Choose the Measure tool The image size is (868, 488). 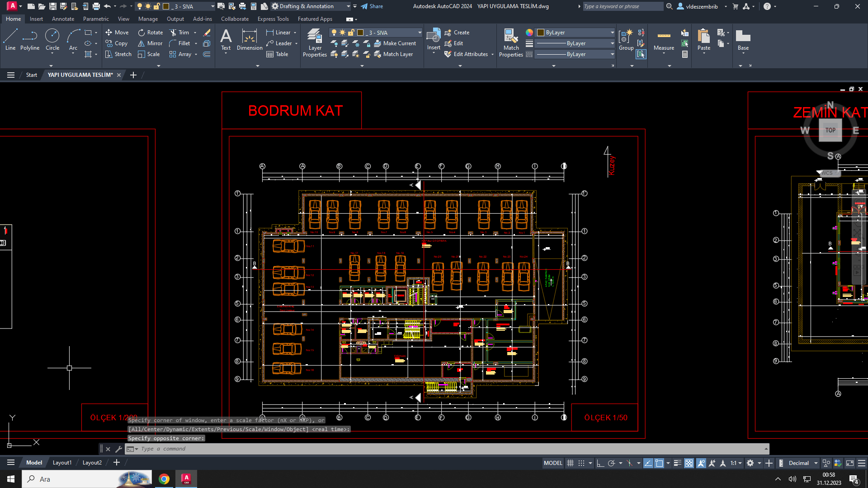point(664,40)
